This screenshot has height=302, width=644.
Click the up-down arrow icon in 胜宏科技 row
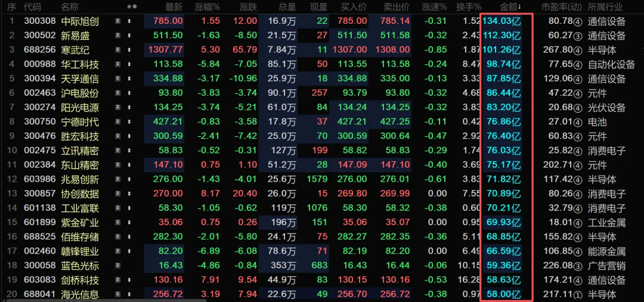[x=129, y=136]
